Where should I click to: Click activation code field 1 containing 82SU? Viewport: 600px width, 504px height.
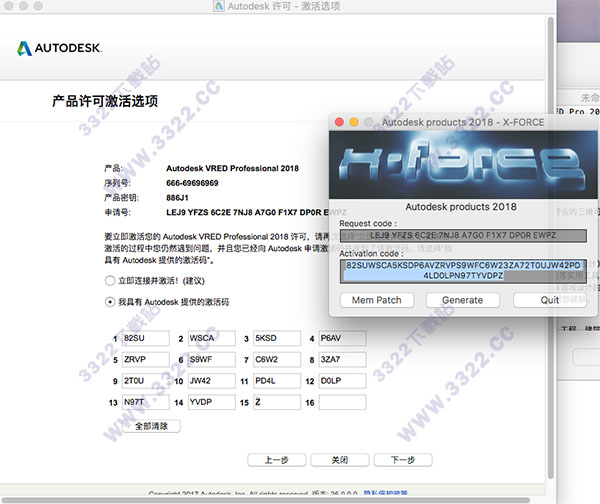145,338
